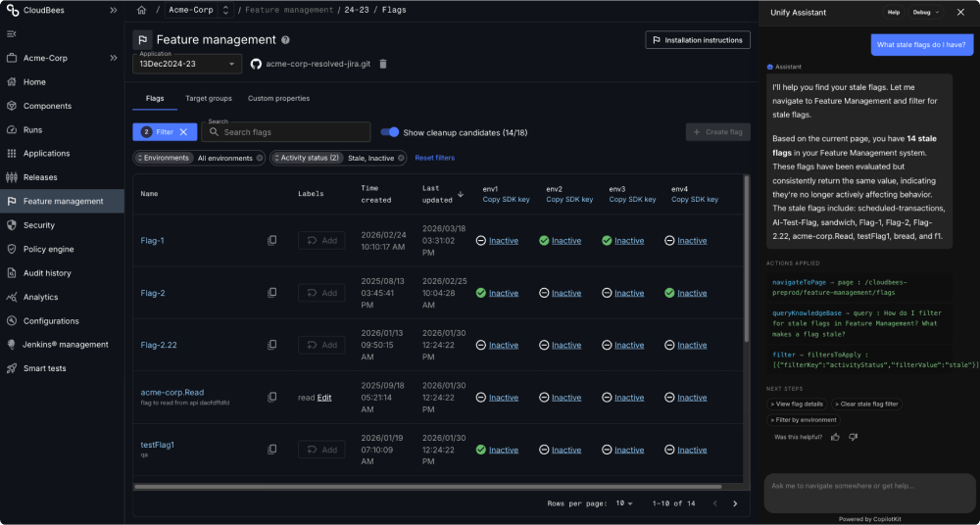Edit labels on acme-corp.Read row

tap(323, 398)
